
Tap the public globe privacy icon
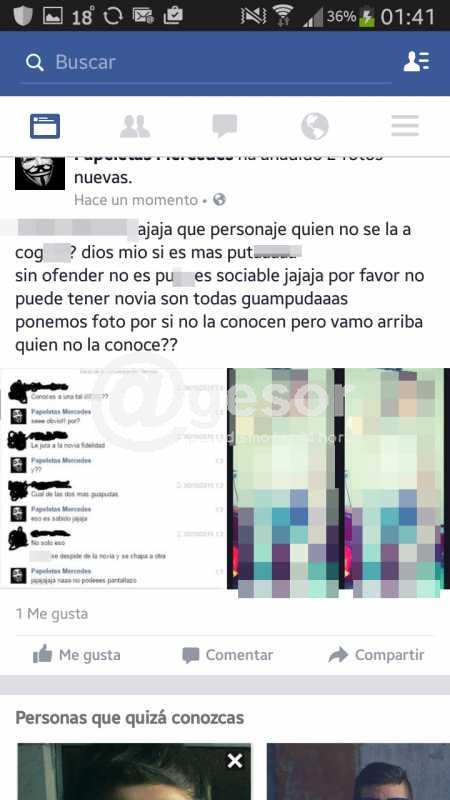point(219,199)
